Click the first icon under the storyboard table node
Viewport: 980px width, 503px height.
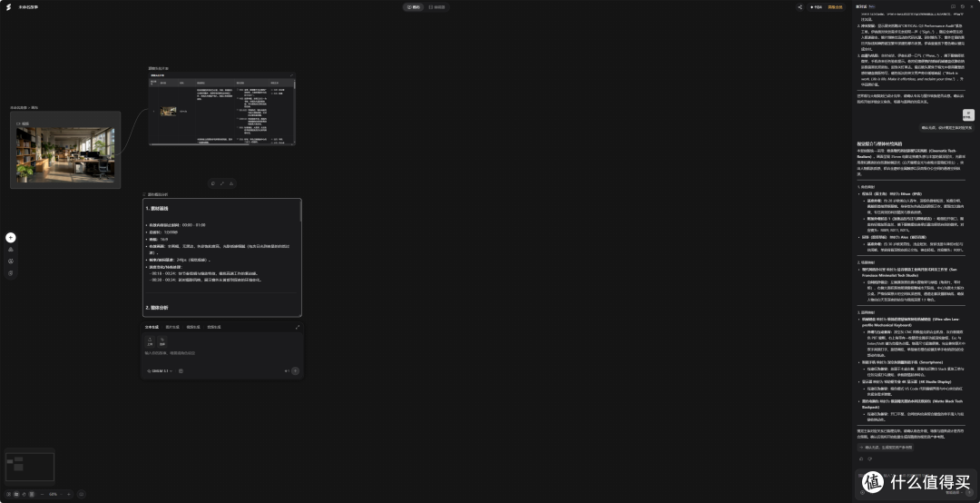213,183
